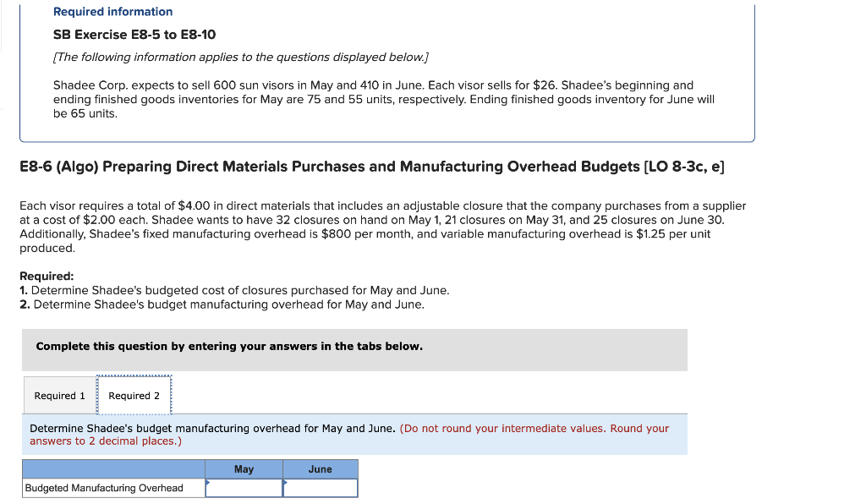The width and height of the screenshot is (866, 504).
Task: Select the June column header
Action: point(321,469)
